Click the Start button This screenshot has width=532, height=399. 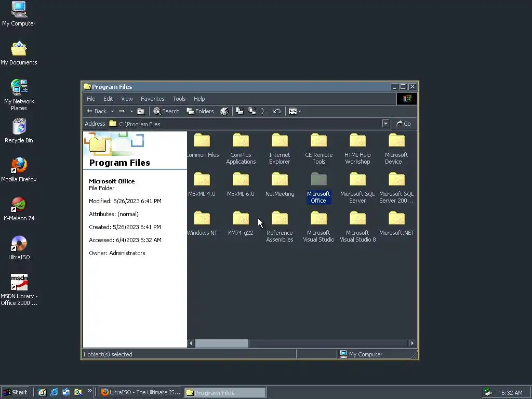[x=15, y=392]
